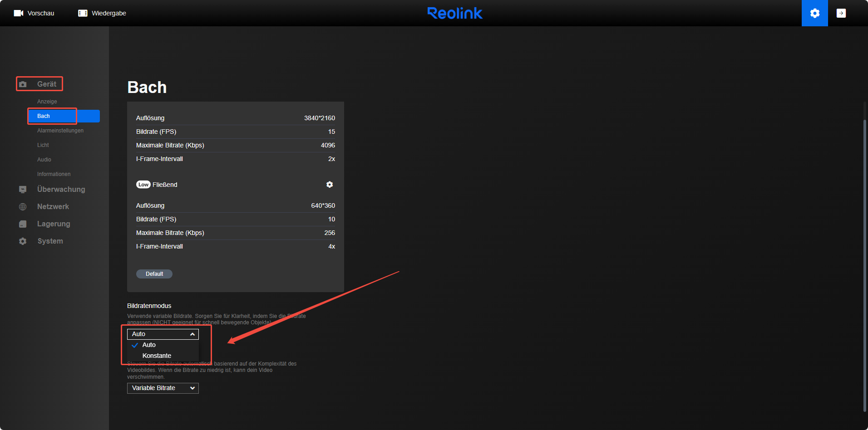The width and height of the screenshot is (868, 430).
Task: Expand the Netzwerk section
Action: click(53, 206)
